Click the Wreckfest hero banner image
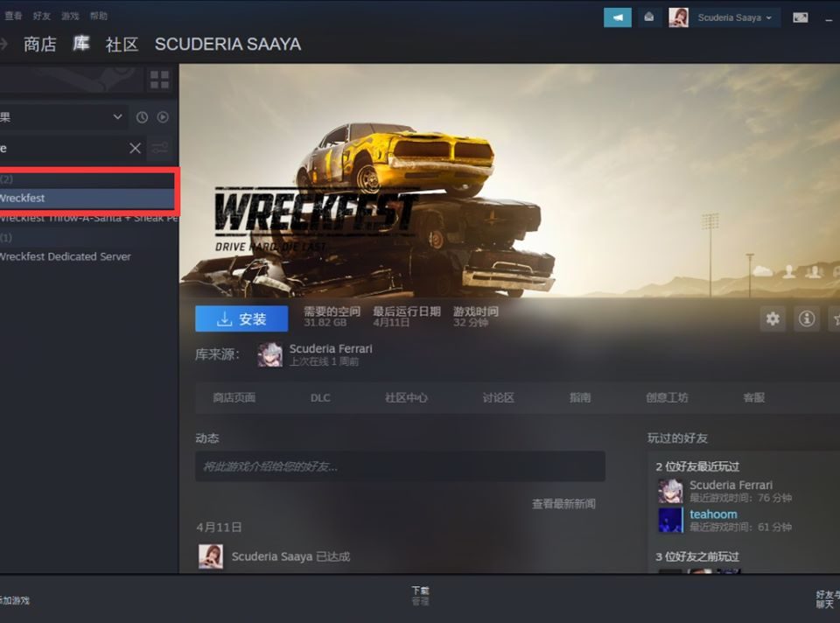This screenshot has height=623, width=840. pyautogui.click(x=509, y=180)
